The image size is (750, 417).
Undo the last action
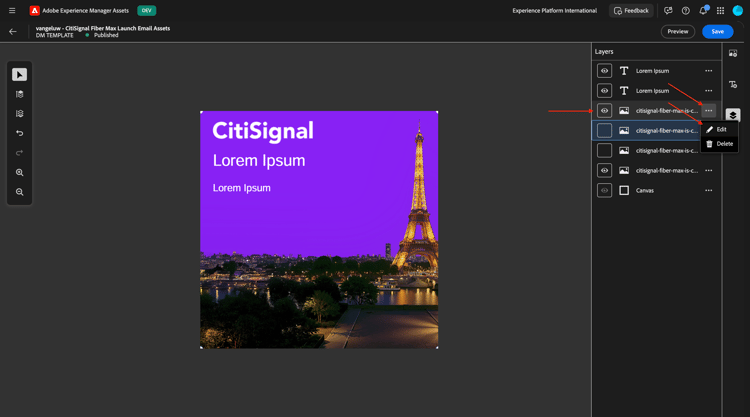click(20, 133)
